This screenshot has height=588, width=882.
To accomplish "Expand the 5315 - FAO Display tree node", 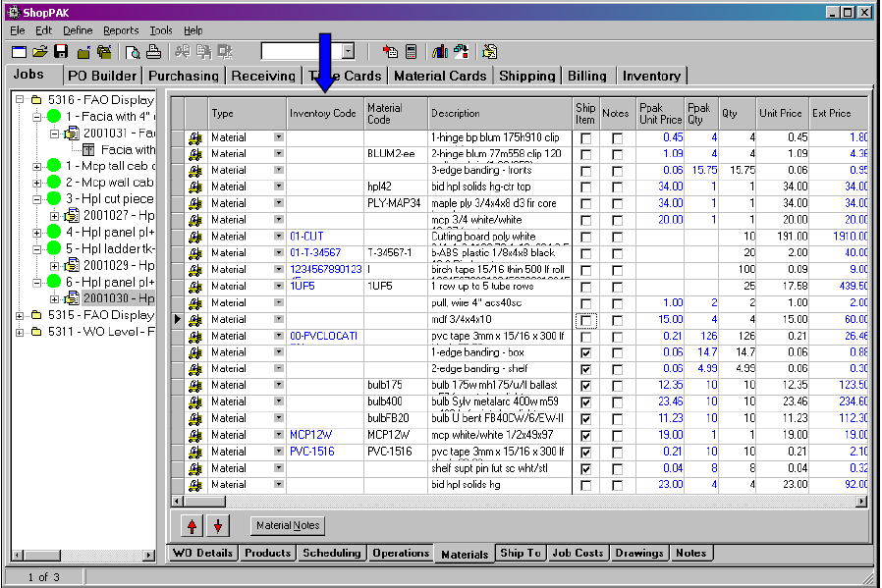I will [x=21, y=315].
